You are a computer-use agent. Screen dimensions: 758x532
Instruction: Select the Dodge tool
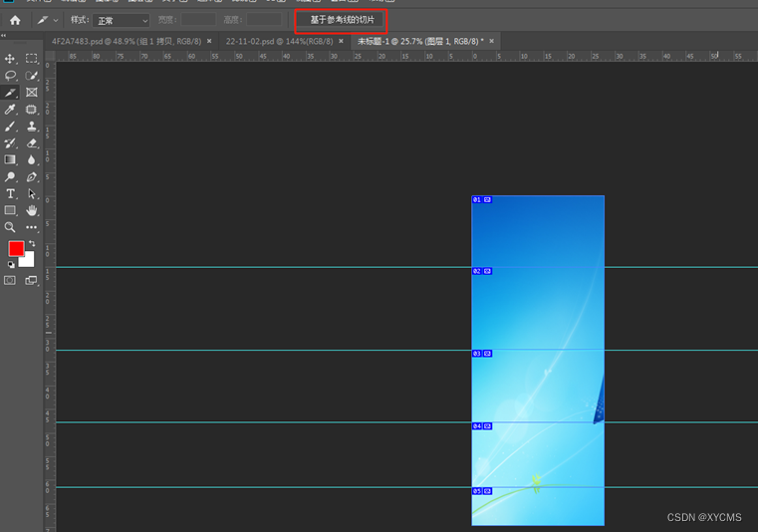(10, 176)
